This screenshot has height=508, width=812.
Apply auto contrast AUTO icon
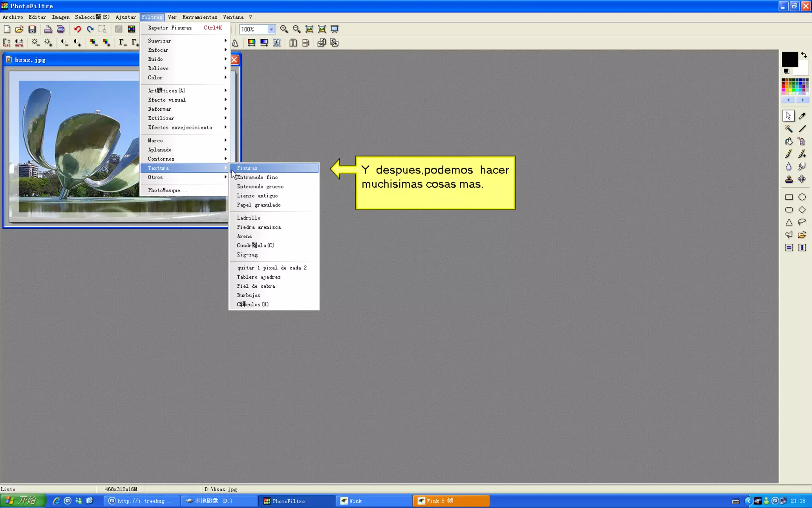19,42
